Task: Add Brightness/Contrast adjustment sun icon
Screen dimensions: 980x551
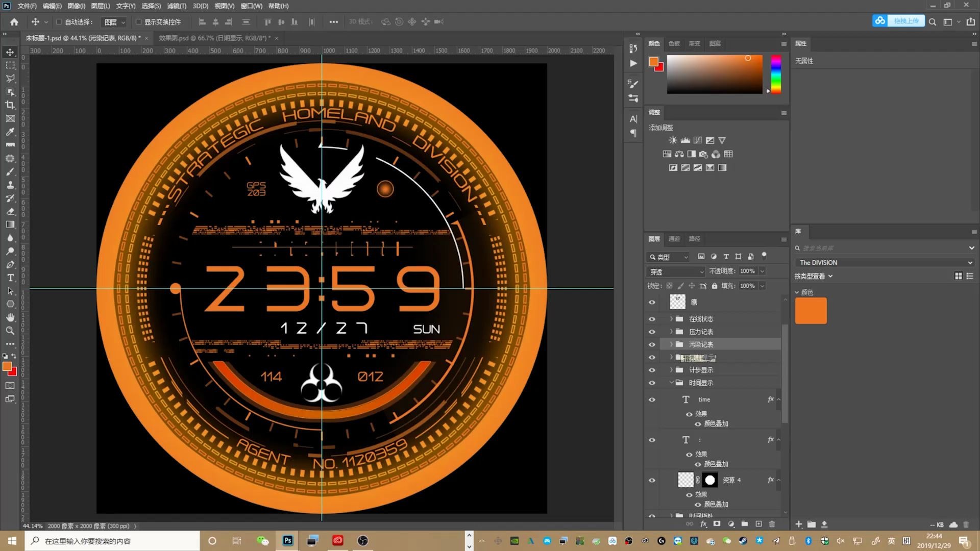Action: pyautogui.click(x=673, y=140)
